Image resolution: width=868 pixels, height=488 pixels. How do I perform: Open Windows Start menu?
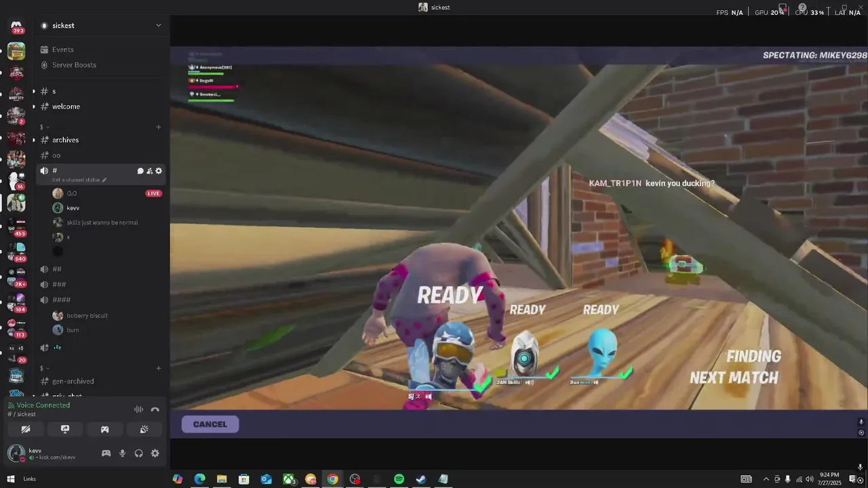pyautogui.click(x=11, y=479)
